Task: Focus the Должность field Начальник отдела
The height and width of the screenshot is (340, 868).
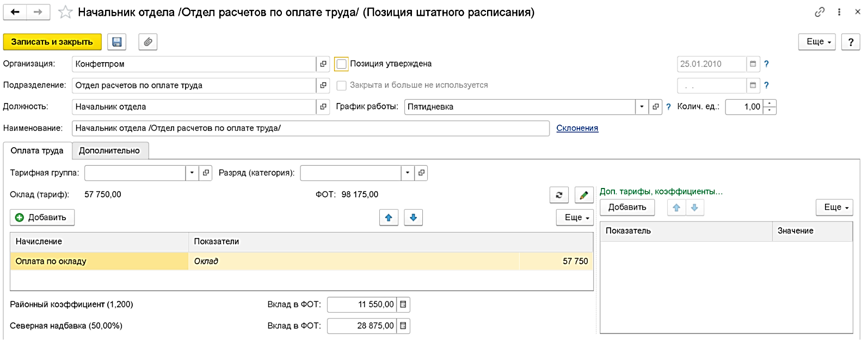Action: click(194, 107)
